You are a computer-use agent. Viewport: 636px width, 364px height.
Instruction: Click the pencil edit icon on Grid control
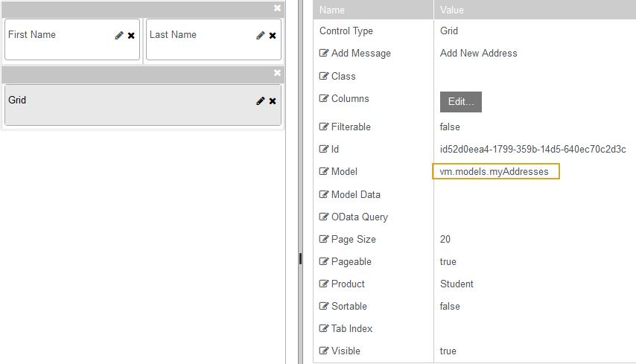click(261, 101)
